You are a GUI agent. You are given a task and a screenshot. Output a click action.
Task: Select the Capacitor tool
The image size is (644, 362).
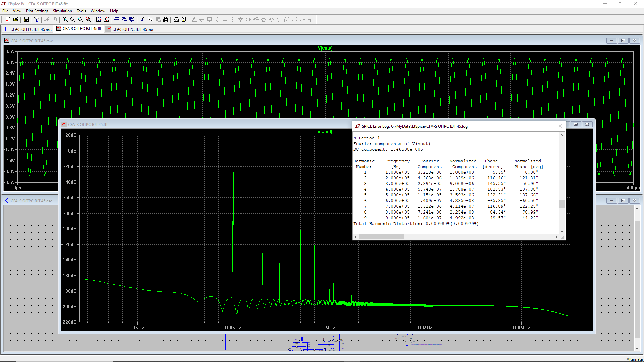click(225, 20)
